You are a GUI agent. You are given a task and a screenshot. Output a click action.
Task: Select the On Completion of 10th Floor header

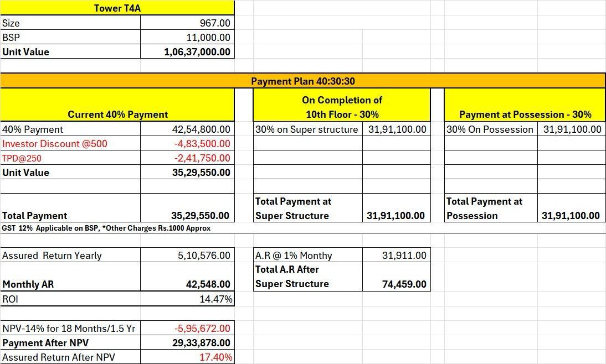click(342, 107)
